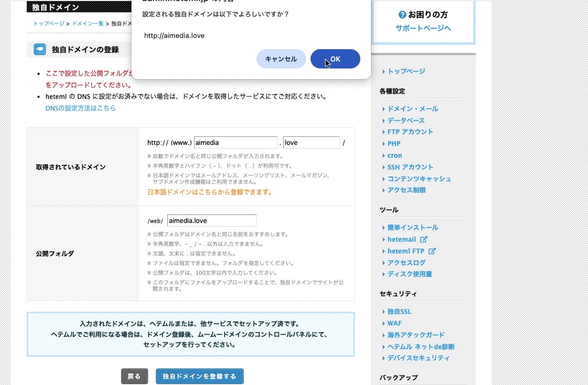Click arrow bullet beside 独自SSL
The height and width of the screenshot is (385, 588).
click(x=384, y=312)
